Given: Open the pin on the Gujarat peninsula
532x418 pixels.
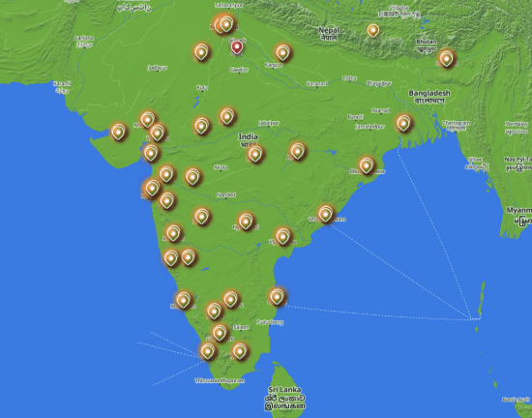Looking at the screenshot, I should click(118, 132).
